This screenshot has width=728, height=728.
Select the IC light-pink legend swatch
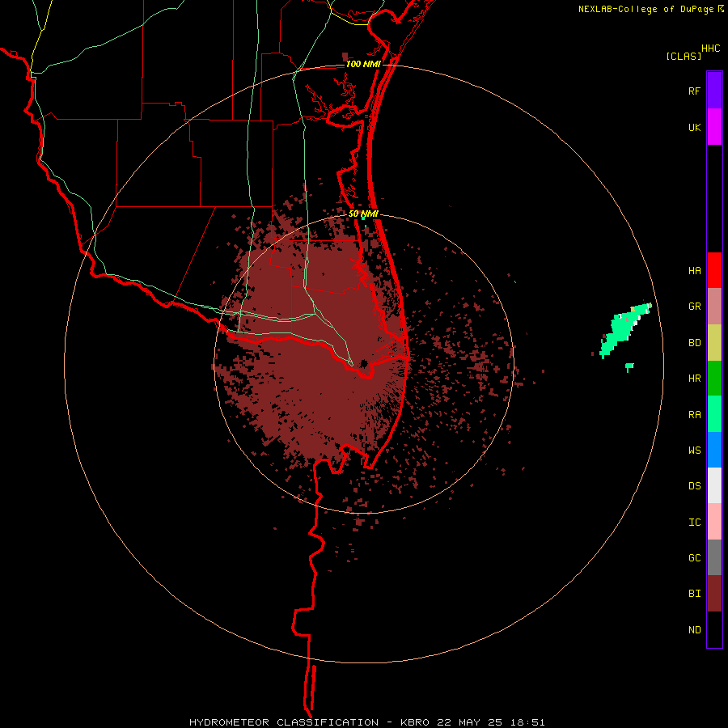[x=714, y=522]
